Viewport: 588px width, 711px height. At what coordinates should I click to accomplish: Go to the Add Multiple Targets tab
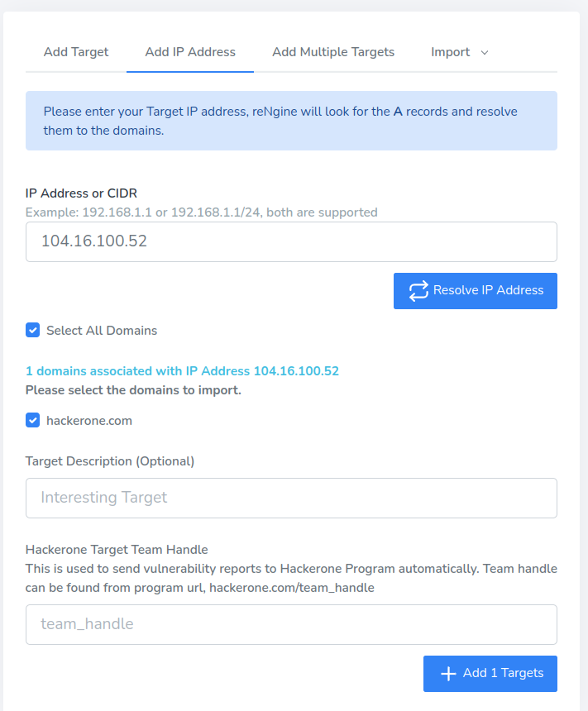333,52
